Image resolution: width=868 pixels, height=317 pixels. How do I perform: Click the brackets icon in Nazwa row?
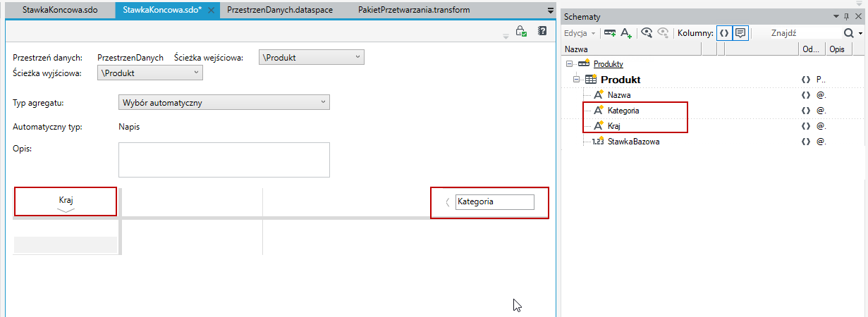[806, 94]
